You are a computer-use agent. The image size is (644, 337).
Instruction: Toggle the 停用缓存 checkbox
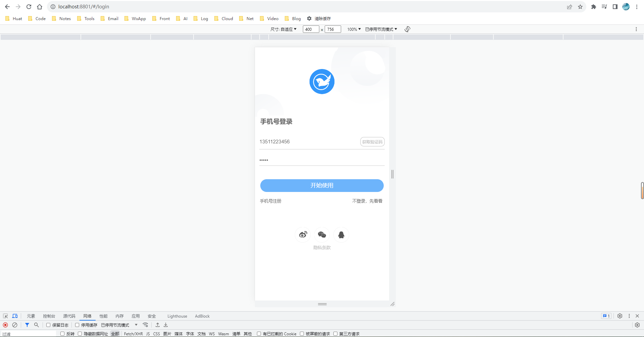click(77, 325)
